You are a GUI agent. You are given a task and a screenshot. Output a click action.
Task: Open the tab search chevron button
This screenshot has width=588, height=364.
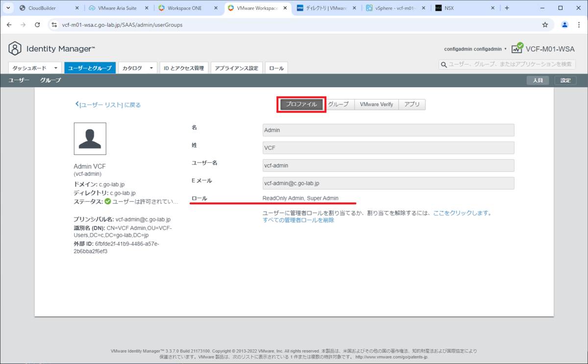pyautogui.click(x=8, y=8)
